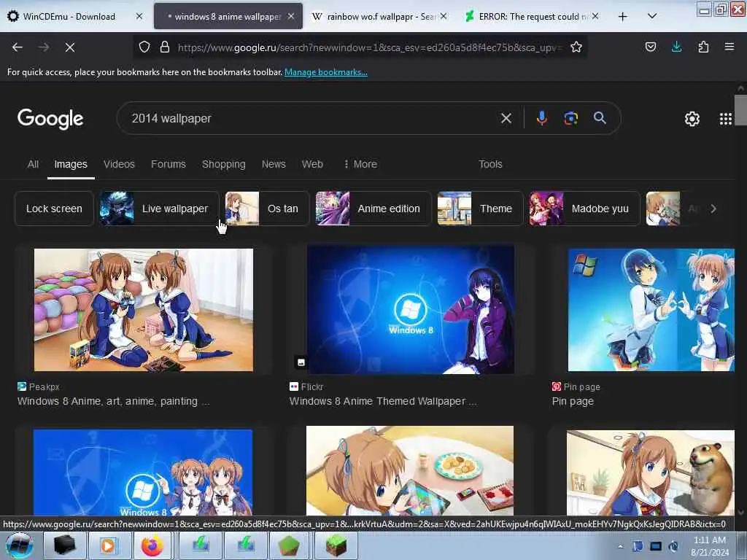The image size is (747, 560).
Task: Open the girl with hamster image
Action: [x=651, y=472]
